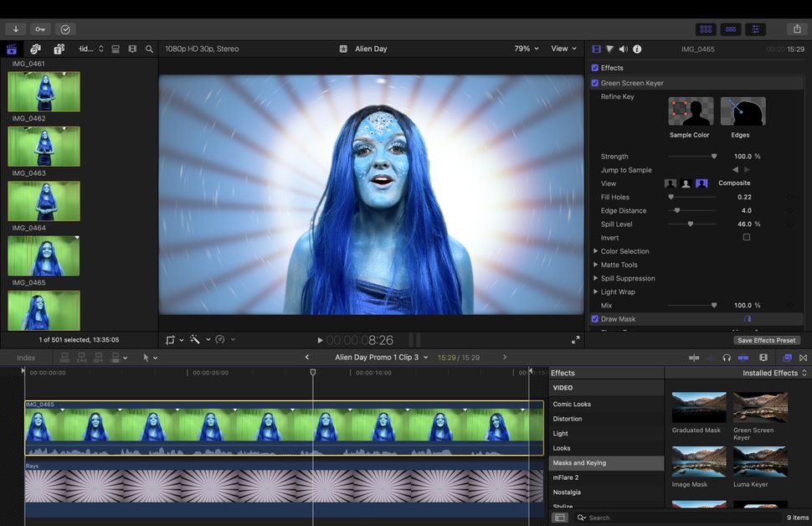Image resolution: width=812 pixels, height=526 pixels.
Task: Activate the browser search magnifier
Action: click(x=150, y=49)
